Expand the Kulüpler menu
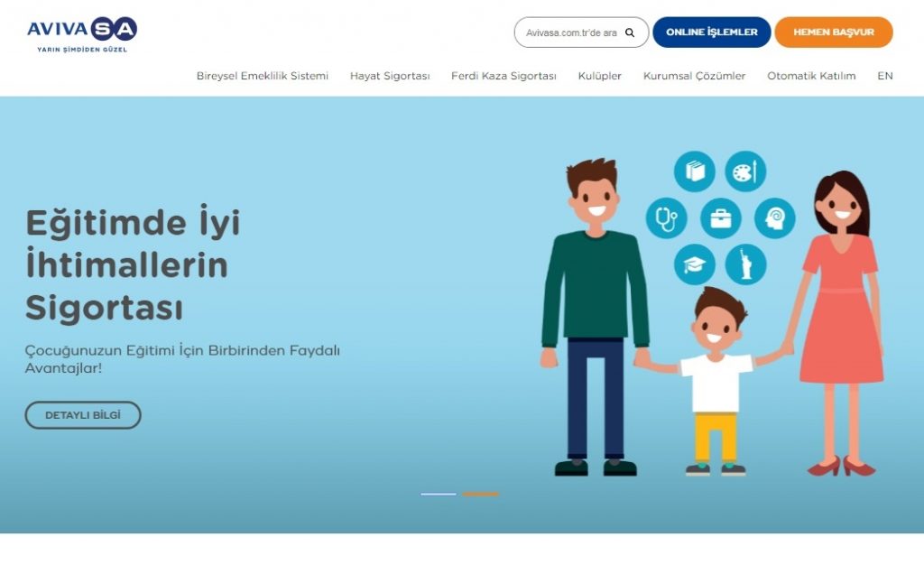The height and width of the screenshot is (583, 924). tap(600, 76)
